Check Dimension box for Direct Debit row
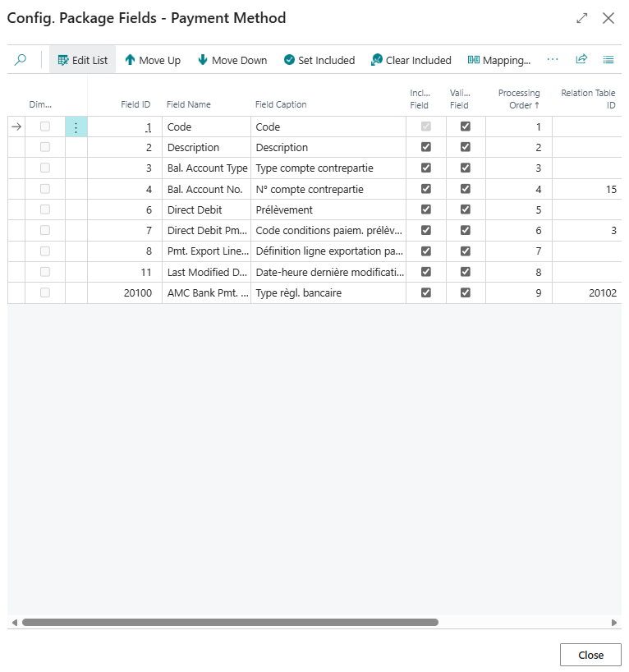 click(45, 209)
